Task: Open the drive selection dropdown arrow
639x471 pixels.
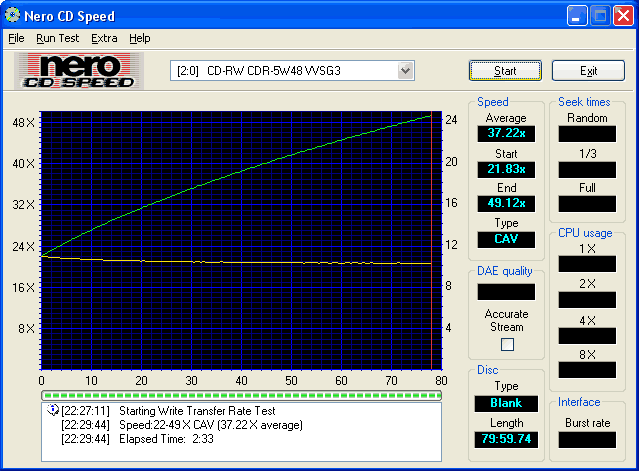Action: pos(405,70)
